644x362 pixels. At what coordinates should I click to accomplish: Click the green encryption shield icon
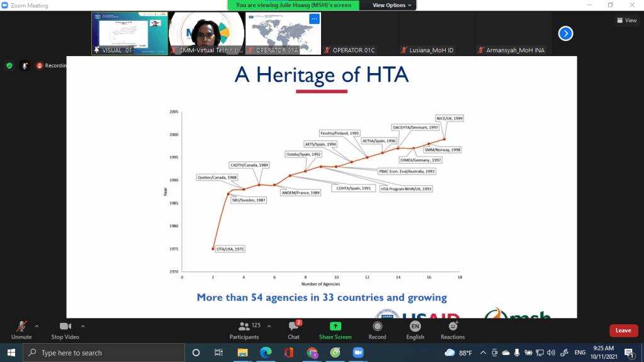9,65
